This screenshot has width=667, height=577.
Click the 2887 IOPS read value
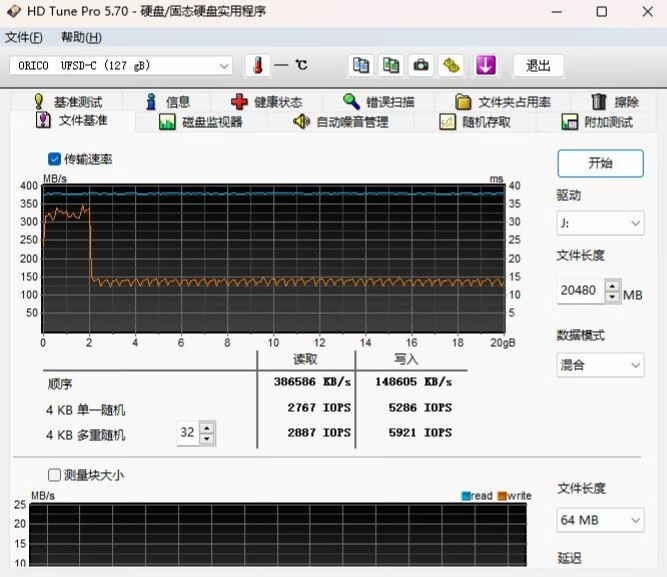click(319, 433)
